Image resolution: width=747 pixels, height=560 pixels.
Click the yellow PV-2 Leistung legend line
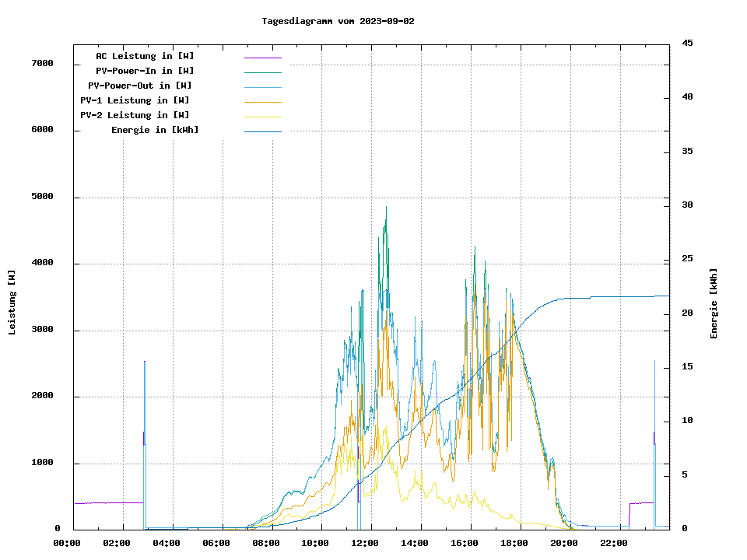click(262, 117)
